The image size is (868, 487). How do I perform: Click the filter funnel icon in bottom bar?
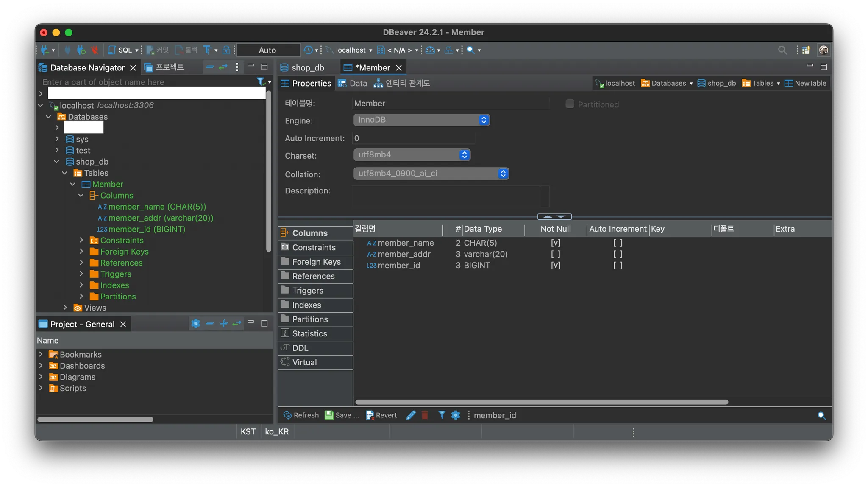coord(442,415)
